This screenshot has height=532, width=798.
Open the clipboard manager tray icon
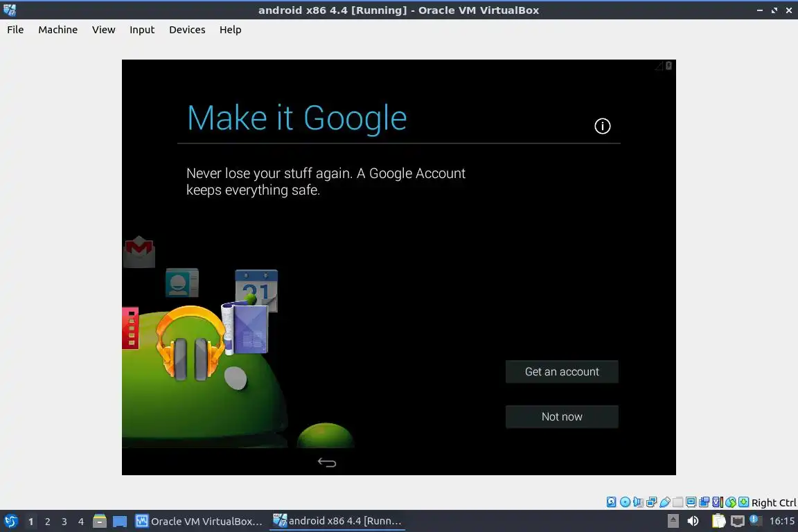(719, 521)
